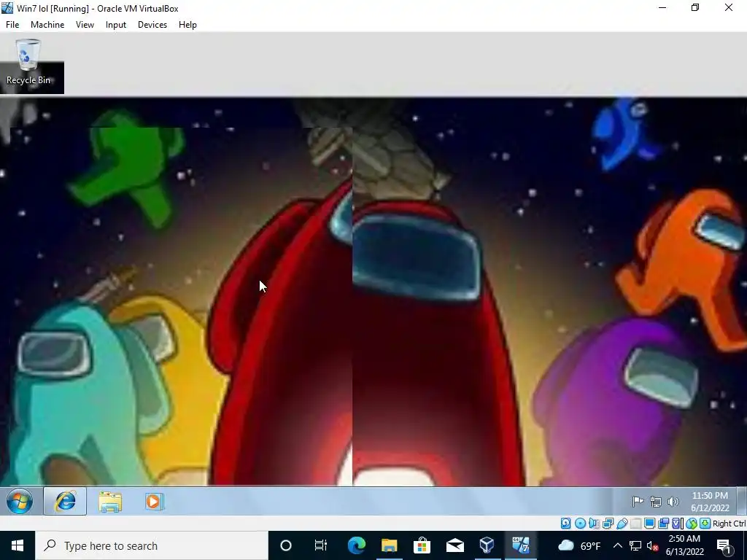747x560 pixels.
Task: Open host network tray icon
Action: click(x=635, y=545)
